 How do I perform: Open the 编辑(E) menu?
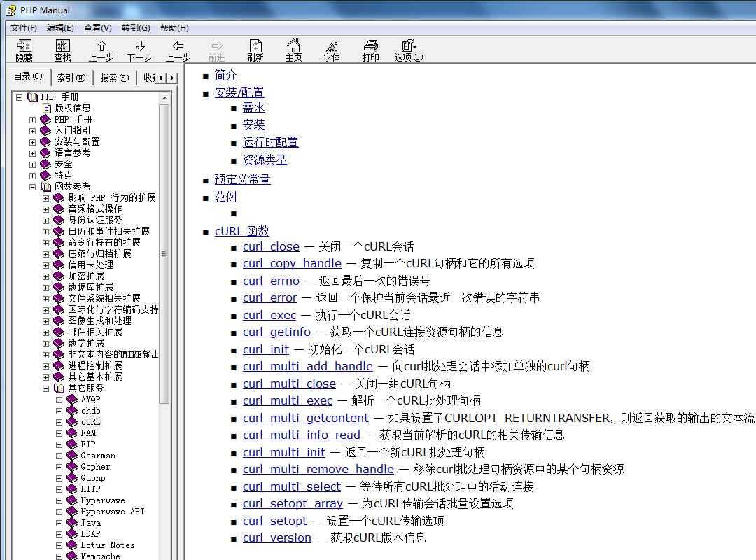[x=60, y=28]
